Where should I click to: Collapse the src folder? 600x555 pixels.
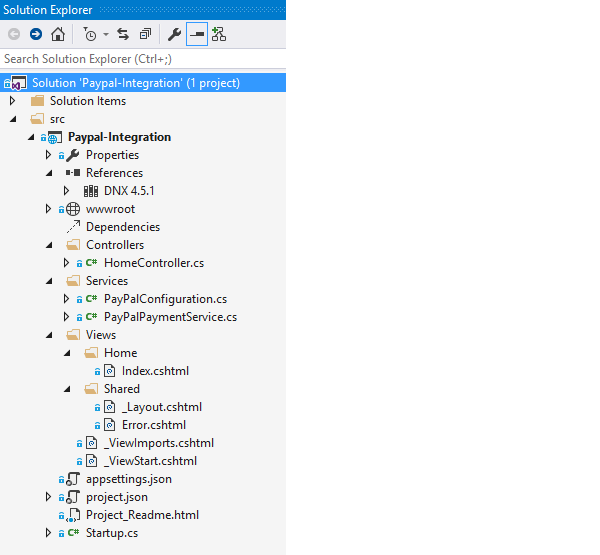click(13, 119)
